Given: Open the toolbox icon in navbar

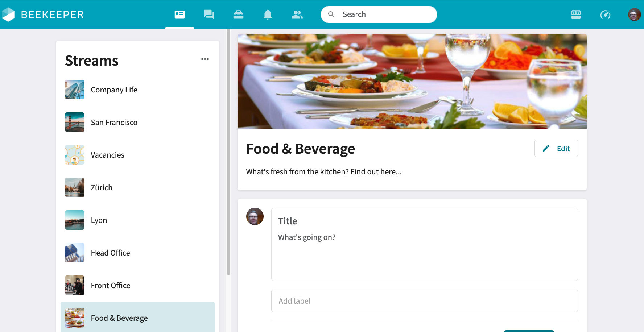Looking at the screenshot, I should tap(238, 14).
